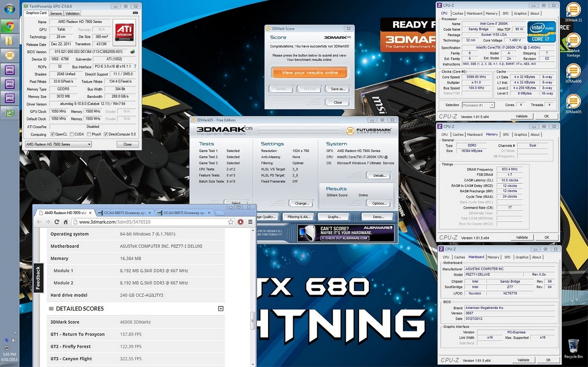Open the AMD Radeon HD 7900 Series dropdown
588x367 pixels.
tap(58, 144)
